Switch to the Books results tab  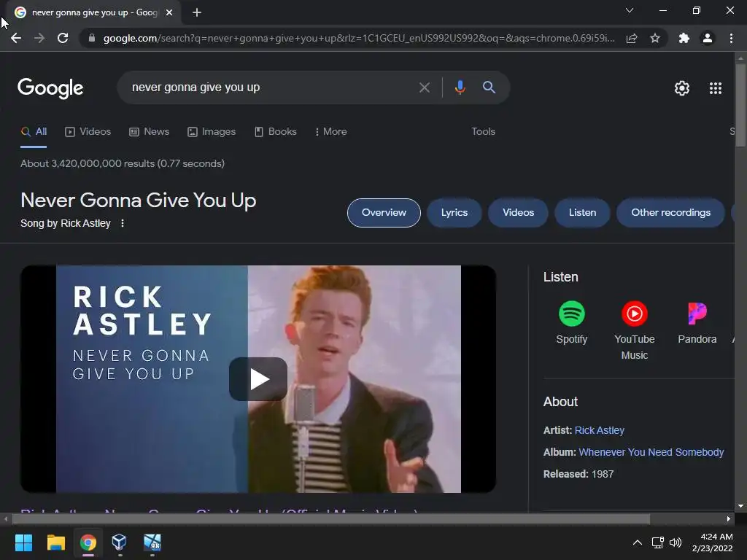click(x=275, y=132)
